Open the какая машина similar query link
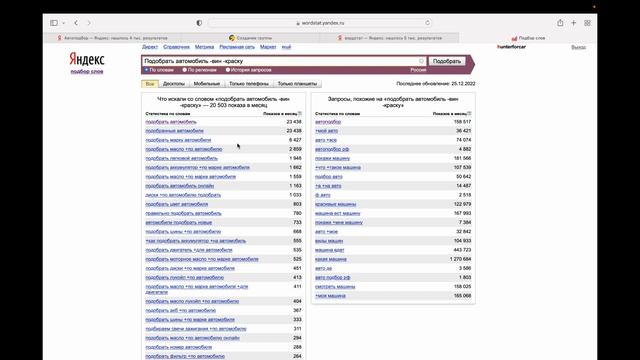This screenshot has width=640, height=360. pos(331,259)
